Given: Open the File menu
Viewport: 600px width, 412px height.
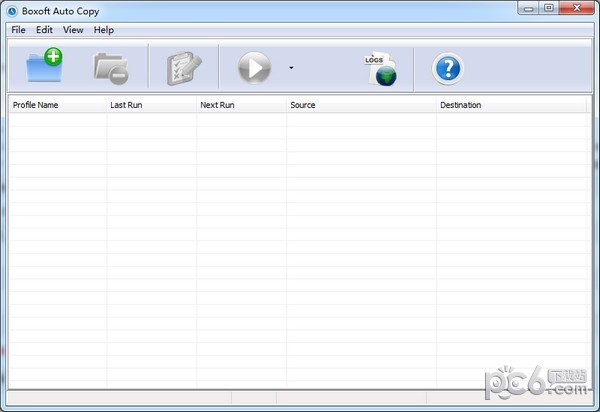Looking at the screenshot, I should click(x=18, y=30).
